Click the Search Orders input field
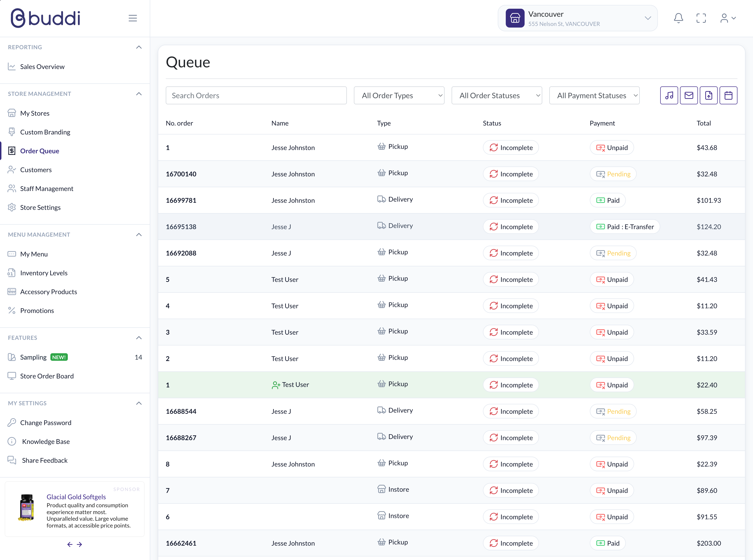The height and width of the screenshot is (560, 753). point(256,96)
